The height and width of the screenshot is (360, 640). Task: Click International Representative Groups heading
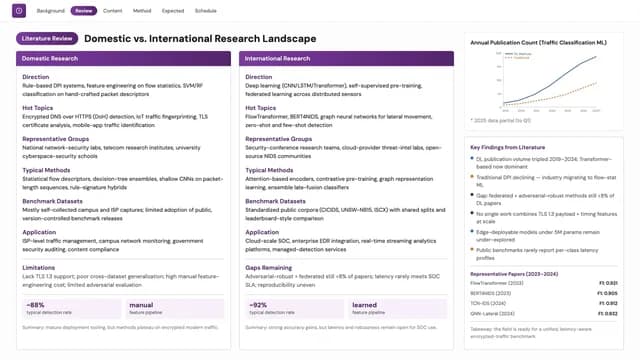[278, 139]
